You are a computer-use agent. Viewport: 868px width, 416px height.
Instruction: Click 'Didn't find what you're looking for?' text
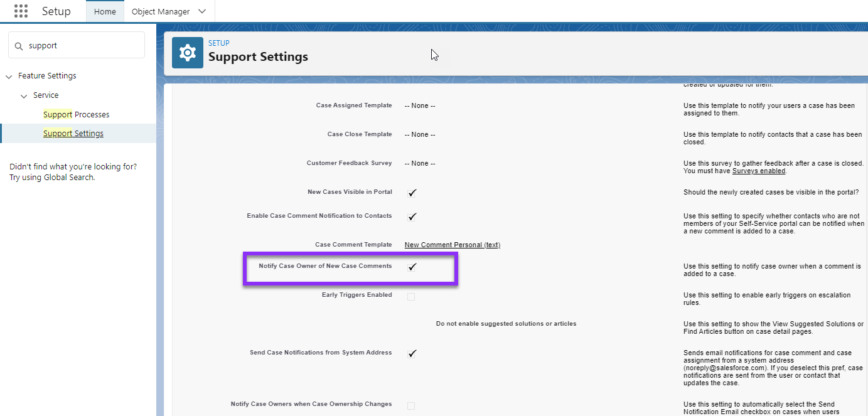(73, 167)
